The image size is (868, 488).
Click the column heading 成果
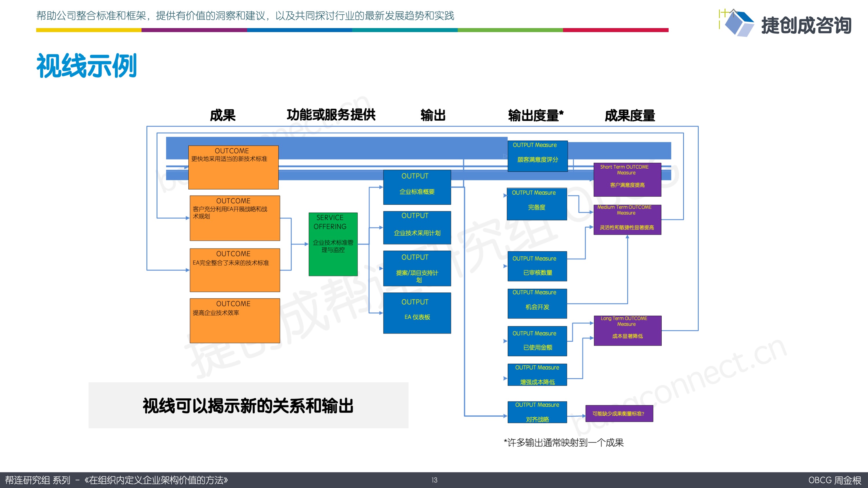[222, 115]
